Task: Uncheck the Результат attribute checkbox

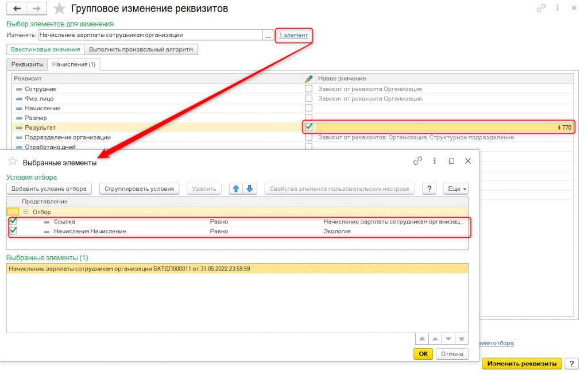Action: point(309,127)
